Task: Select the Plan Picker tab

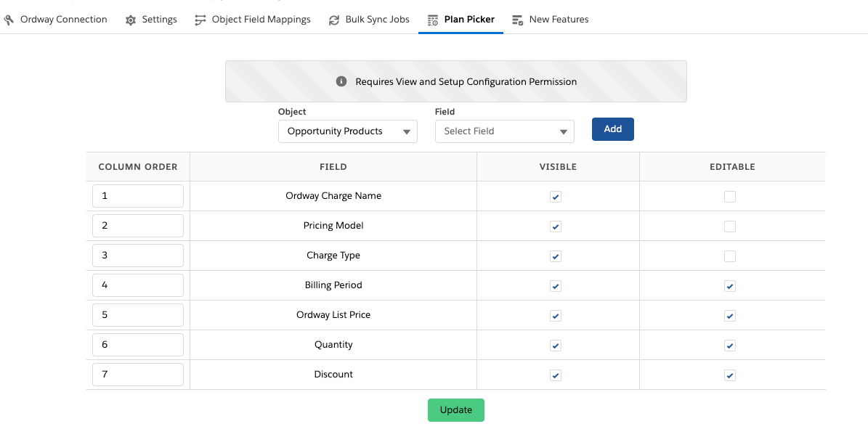Action: [461, 20]
